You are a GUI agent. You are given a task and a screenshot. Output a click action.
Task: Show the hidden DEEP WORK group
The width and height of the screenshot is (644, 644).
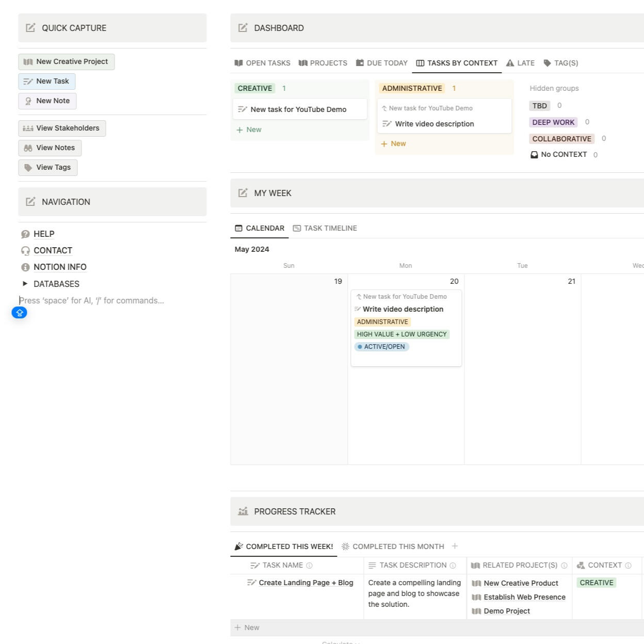(x=553, y=122)
